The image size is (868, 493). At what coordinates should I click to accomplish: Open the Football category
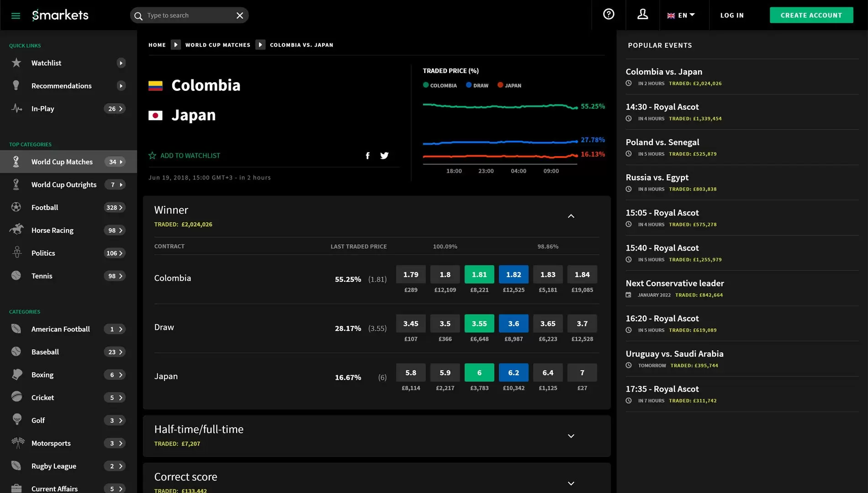pyautogui.click(x=69, y=207)
